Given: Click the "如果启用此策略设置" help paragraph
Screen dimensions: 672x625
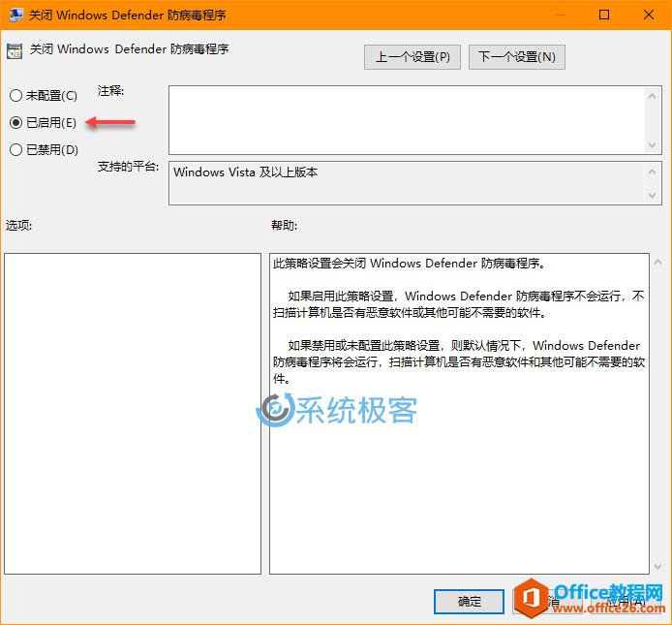Looking at the screenshot, I should pyautogui.click(x=459, y=304).
